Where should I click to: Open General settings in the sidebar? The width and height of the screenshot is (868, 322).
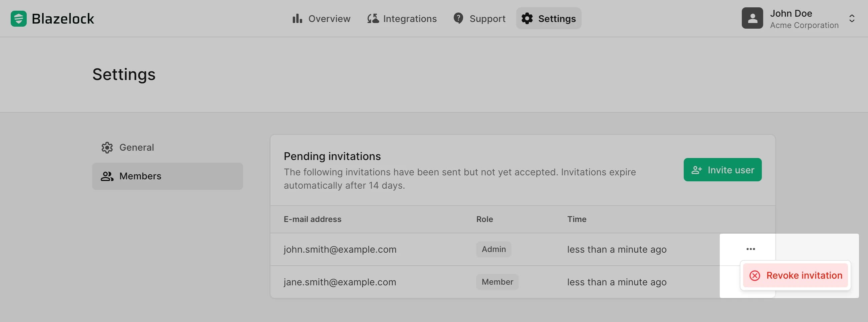[x=137, y=147]
